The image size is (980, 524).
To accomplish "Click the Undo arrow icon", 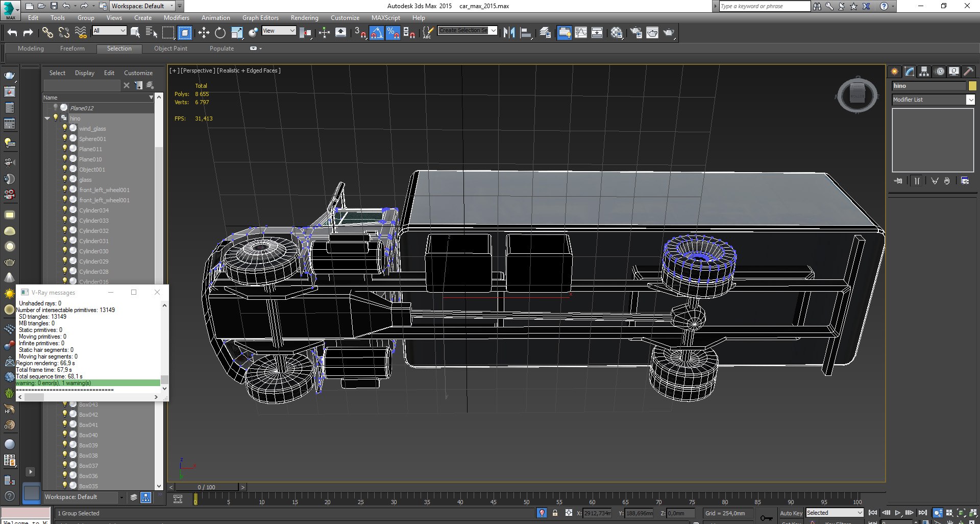I will click(x=12, y=33).
